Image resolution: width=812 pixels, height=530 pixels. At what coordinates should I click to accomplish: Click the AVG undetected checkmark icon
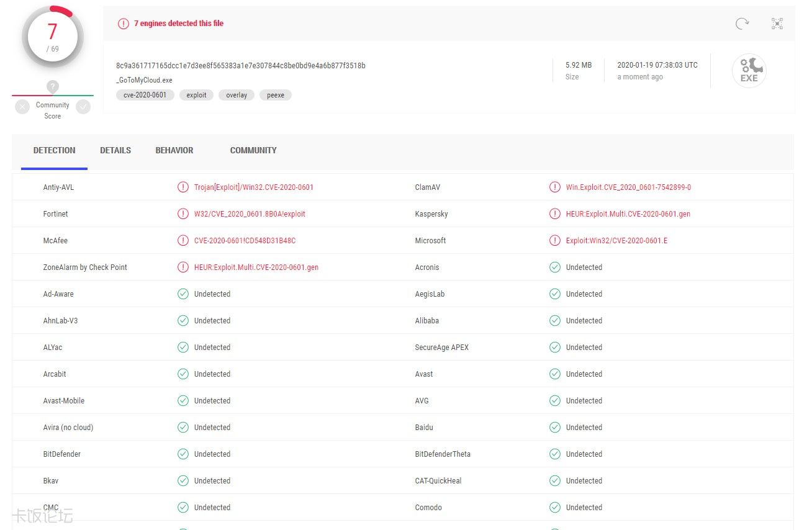click(x=555, y=400)
